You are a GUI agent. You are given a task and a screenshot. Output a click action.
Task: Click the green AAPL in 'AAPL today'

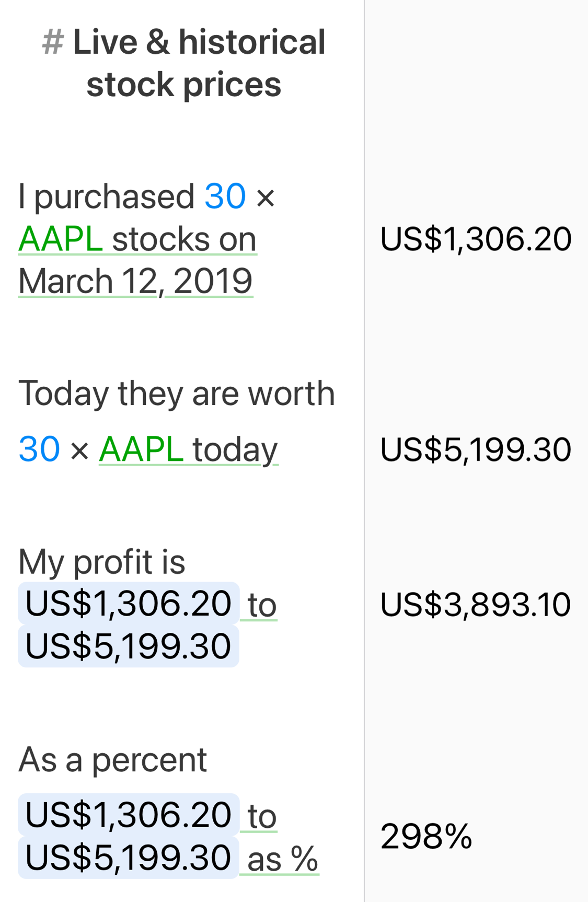pyautogui.click(x=141, y=449)
